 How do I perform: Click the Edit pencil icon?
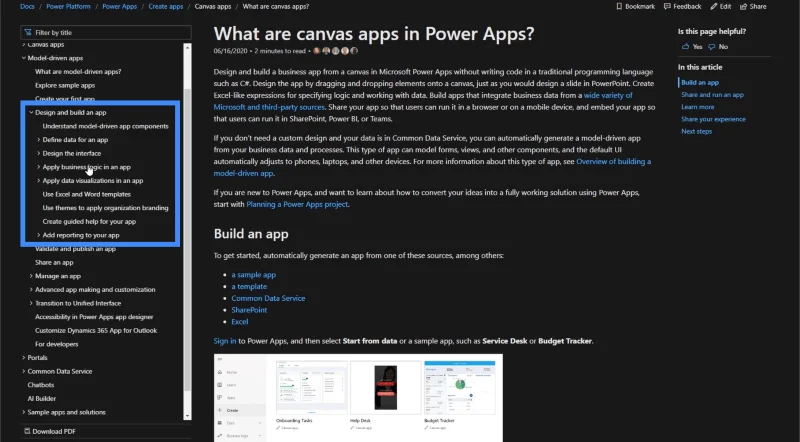(713, 7)
